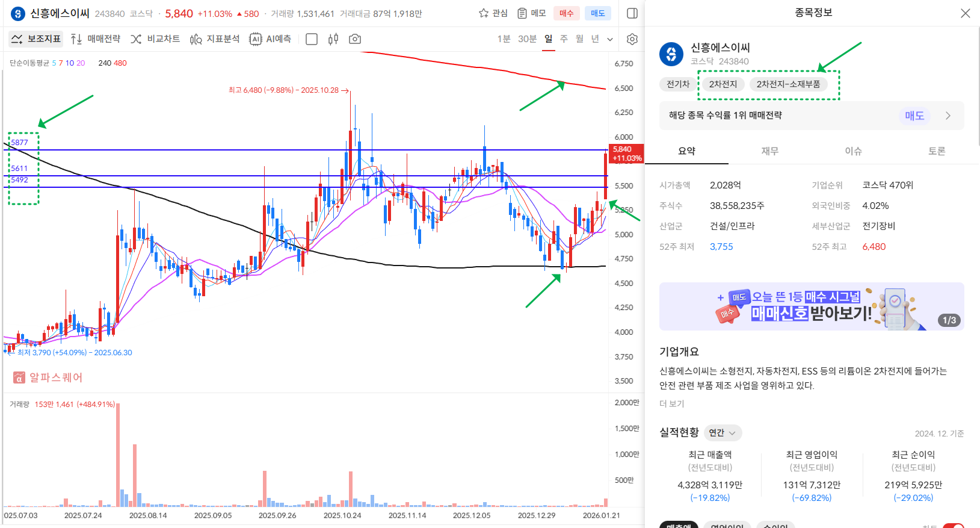Open the 비교차트 comparison chart tool

[x=155, y=39]
